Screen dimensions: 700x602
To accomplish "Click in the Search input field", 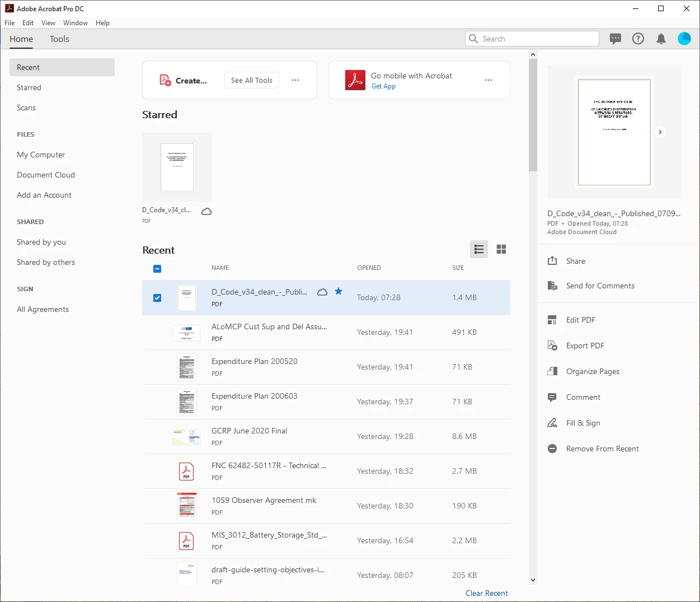I will click(x=532, y=39).
